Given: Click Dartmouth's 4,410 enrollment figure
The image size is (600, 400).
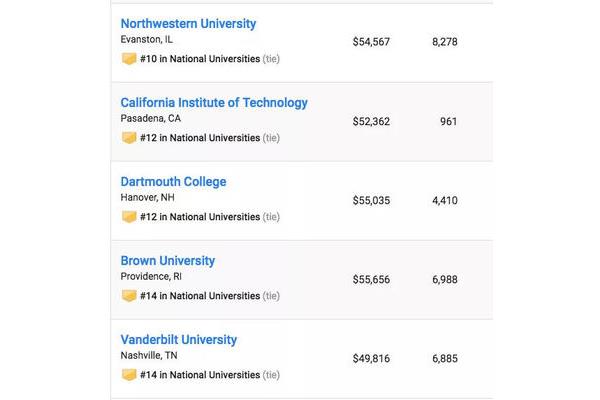Looking at the screenshot, I should (x=445, y=201).
